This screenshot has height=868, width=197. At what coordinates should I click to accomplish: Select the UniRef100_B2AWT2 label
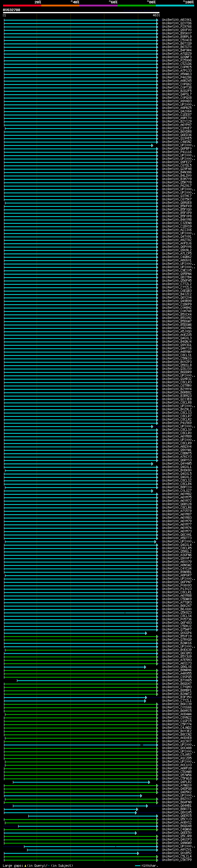176,693
